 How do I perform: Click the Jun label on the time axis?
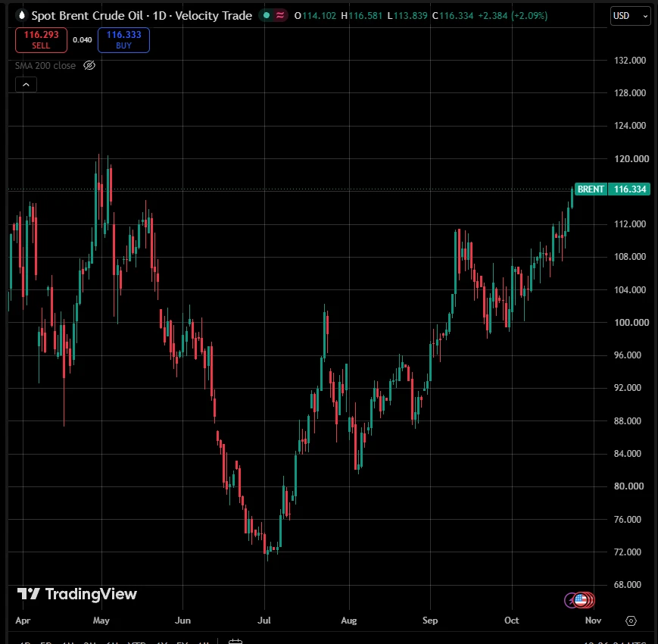click(x=182, y=621)
